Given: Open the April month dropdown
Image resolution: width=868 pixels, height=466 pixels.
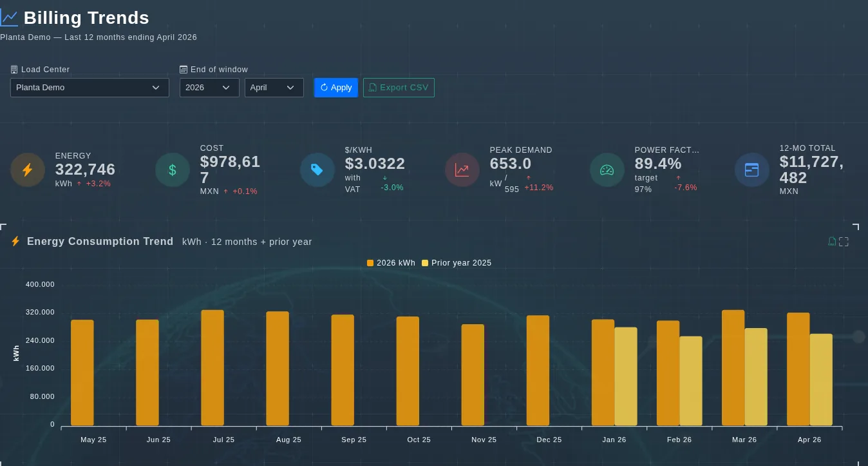Looking at the screenshot, I should click(274, 88).
